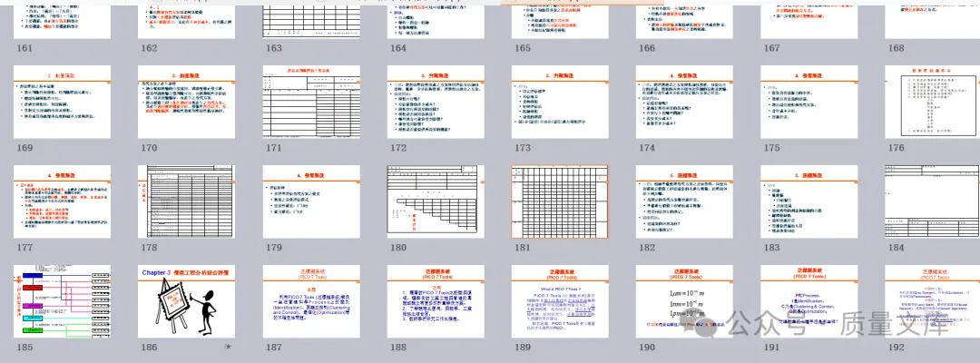The height and width of the screenshot is (363, 980).
Task: Click slide number label 164
Action: coord(398,48)
